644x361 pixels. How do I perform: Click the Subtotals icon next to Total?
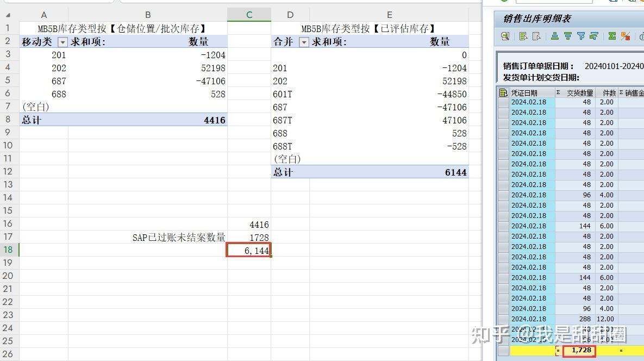[x=627, y=36]
